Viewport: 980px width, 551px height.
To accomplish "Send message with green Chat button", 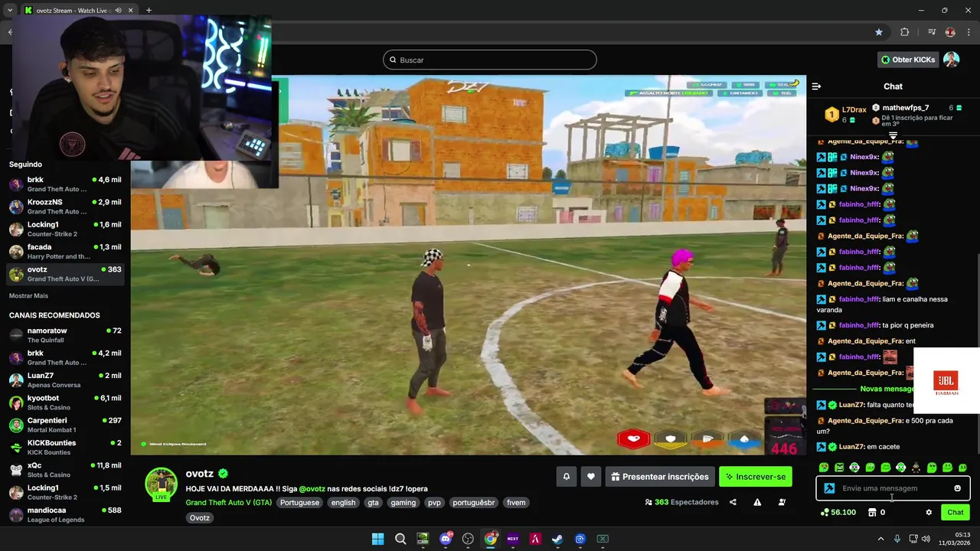I will (955, 512).
